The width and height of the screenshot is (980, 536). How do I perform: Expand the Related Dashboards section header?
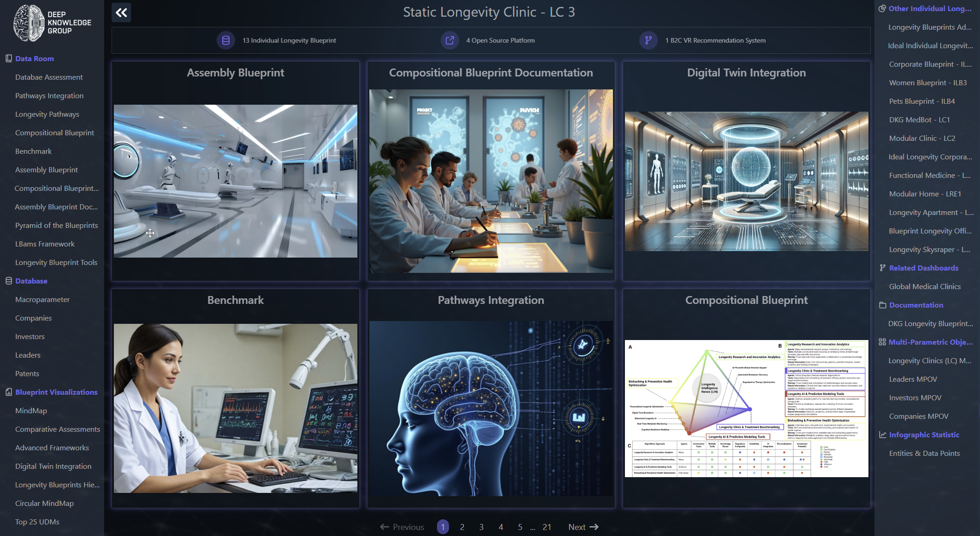click(924, 268)
